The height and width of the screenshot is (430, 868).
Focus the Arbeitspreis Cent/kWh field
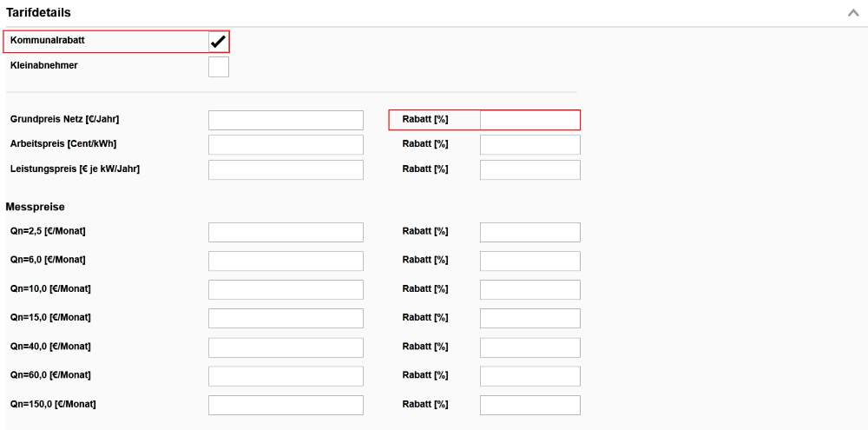point(286,144)
